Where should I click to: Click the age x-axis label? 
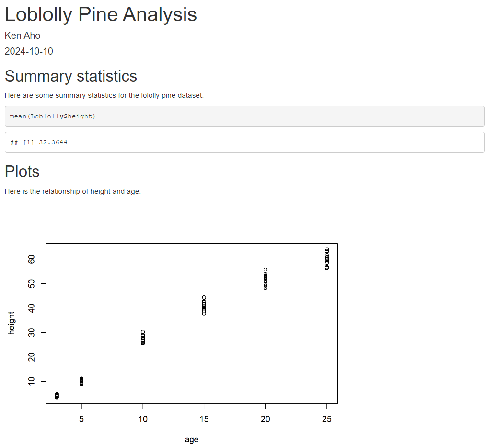click(x=192, y=440)
